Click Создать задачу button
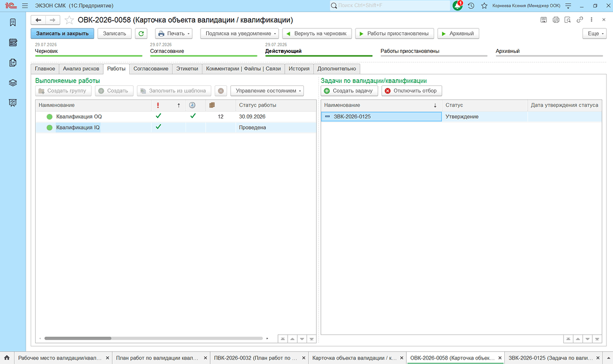The image size is (613, 364). point(349,91)
